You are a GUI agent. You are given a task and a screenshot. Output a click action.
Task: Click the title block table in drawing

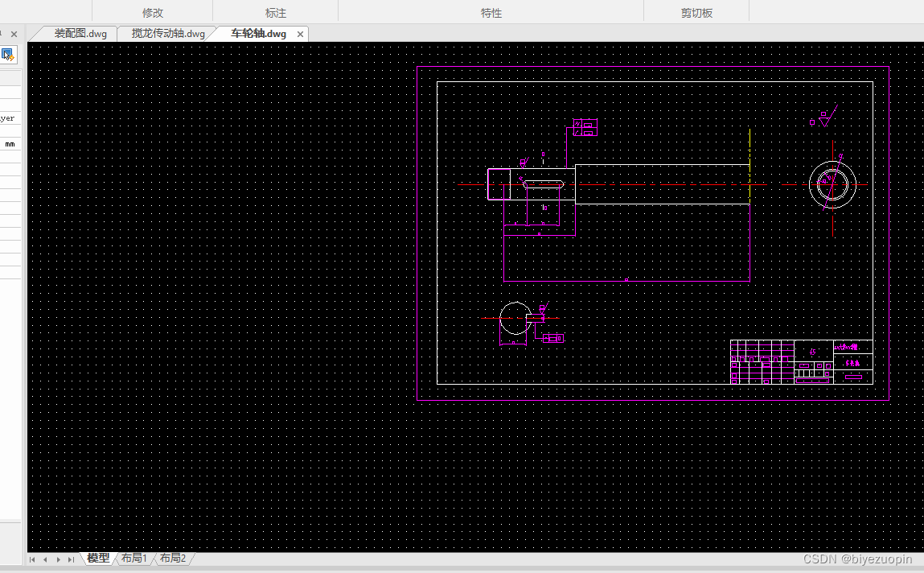[x=802, y=362]
